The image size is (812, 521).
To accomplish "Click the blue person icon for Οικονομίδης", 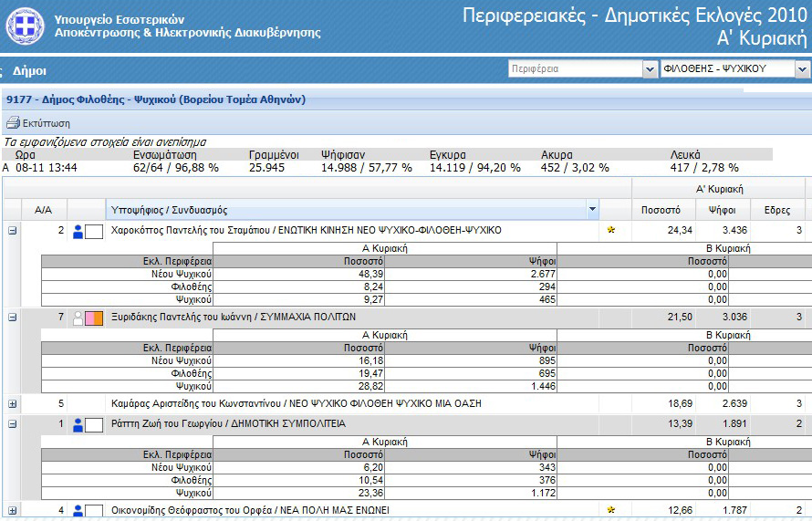I will 78,511.
